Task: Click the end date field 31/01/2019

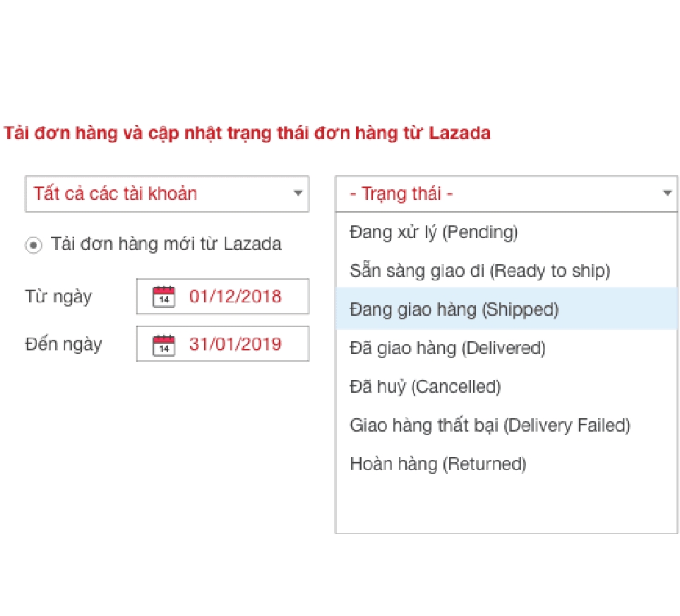Action: point(235,344)
